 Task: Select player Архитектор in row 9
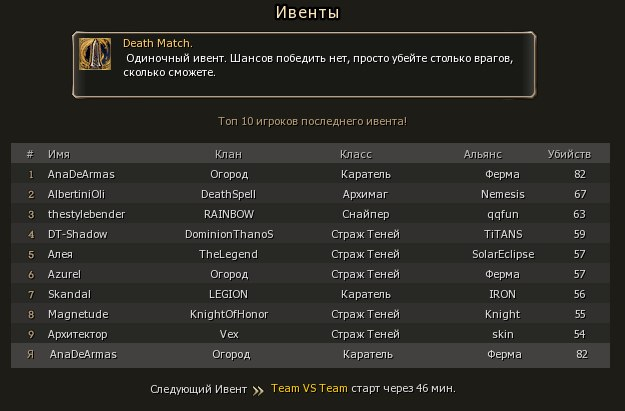coord(78,334)
